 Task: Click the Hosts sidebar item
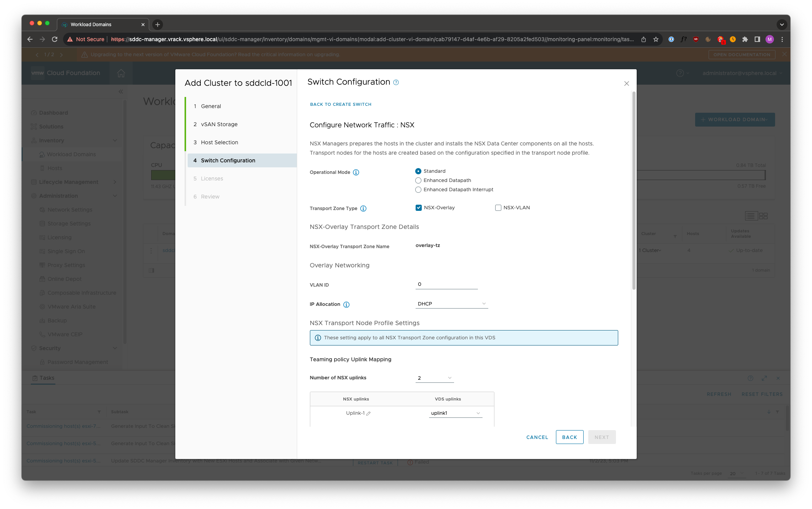pos(55,168)
